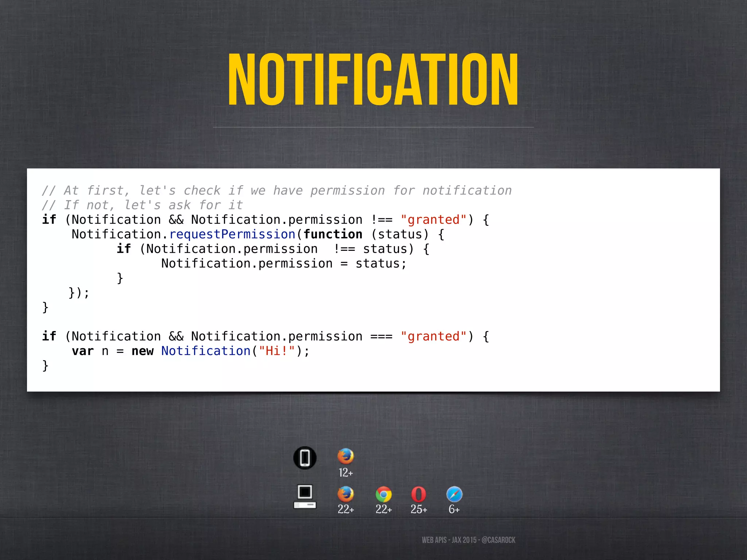Screen dimensions: 747x560
Task: Click the Safari browser icon
Action: point(454,494)
